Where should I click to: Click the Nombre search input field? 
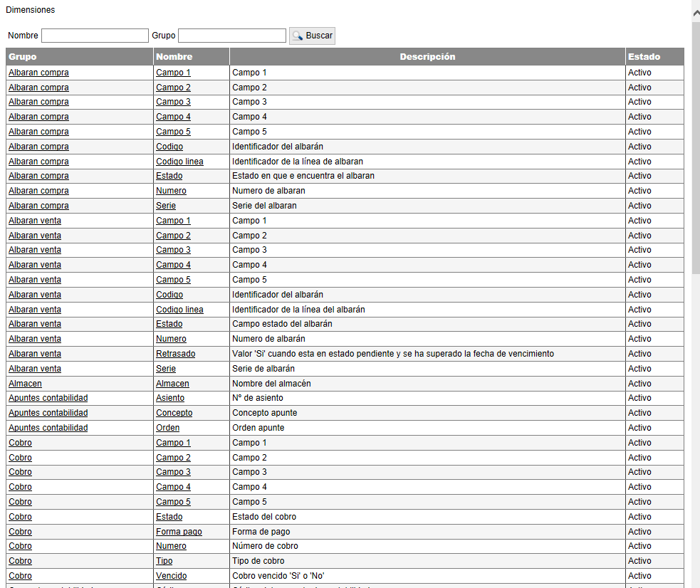pyautogui.click(x=95, y=36)
